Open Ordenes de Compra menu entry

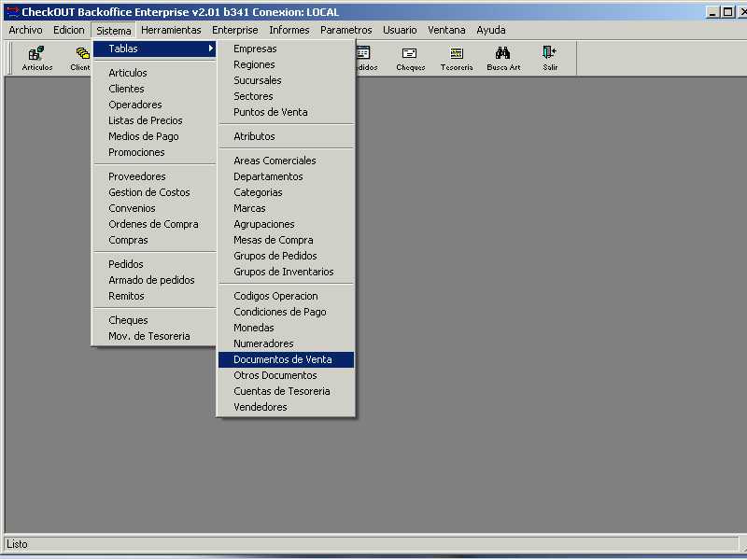[x=154, y=224]
